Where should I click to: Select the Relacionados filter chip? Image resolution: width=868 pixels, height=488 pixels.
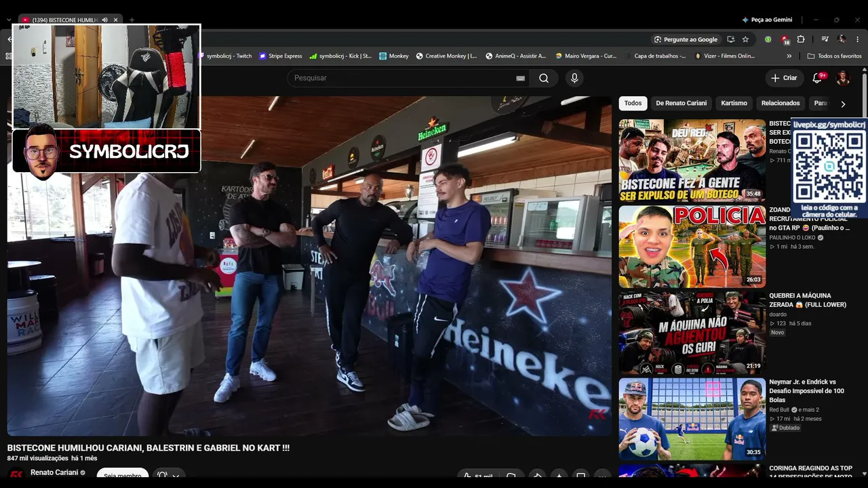[781, 103]
